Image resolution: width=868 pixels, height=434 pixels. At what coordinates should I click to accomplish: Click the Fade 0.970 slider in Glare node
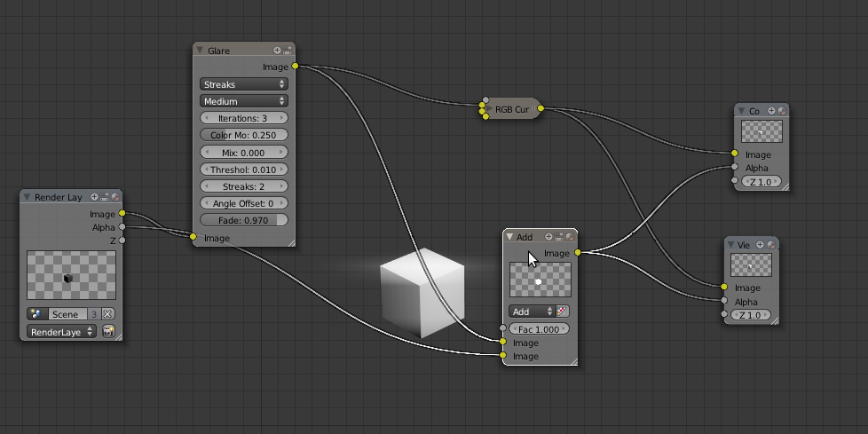click(243, 220)
